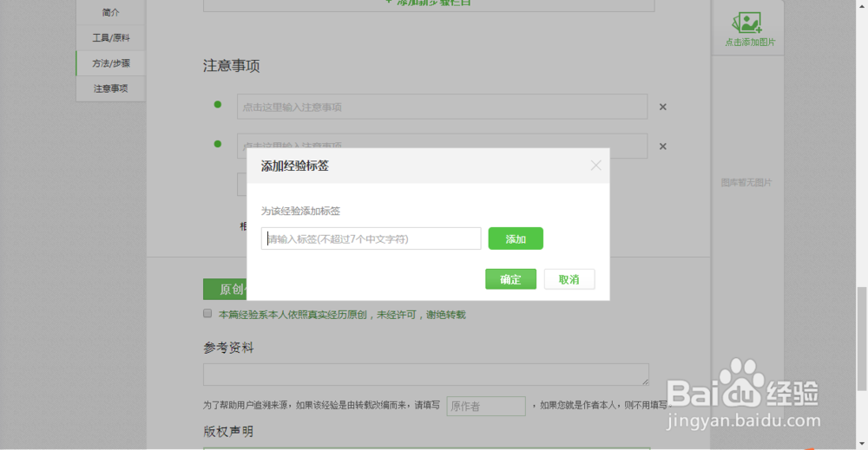This screenshot has width=868, height=450.
Task: Cancel the dialog with 取消
Action: 569,279
